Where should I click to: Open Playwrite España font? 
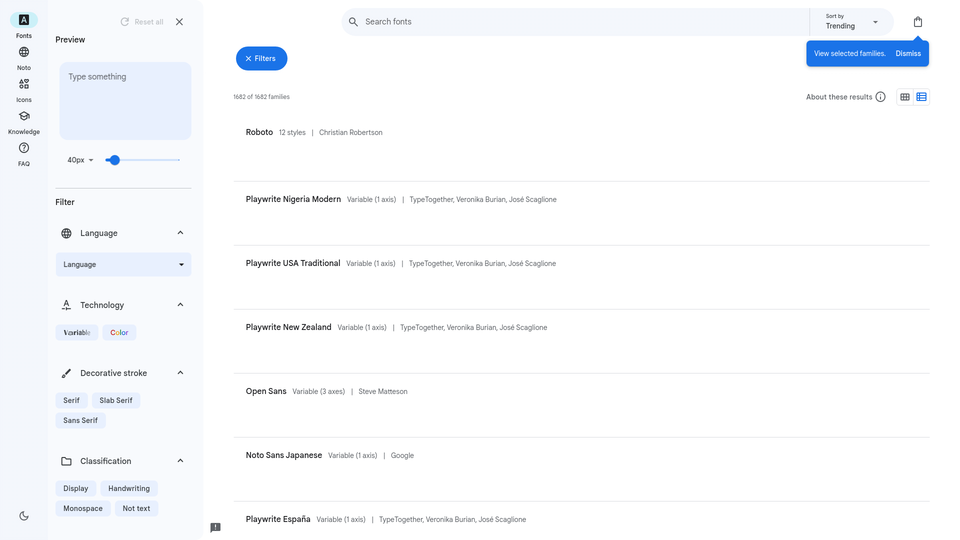pyautogui.click(x=278, y=519)
